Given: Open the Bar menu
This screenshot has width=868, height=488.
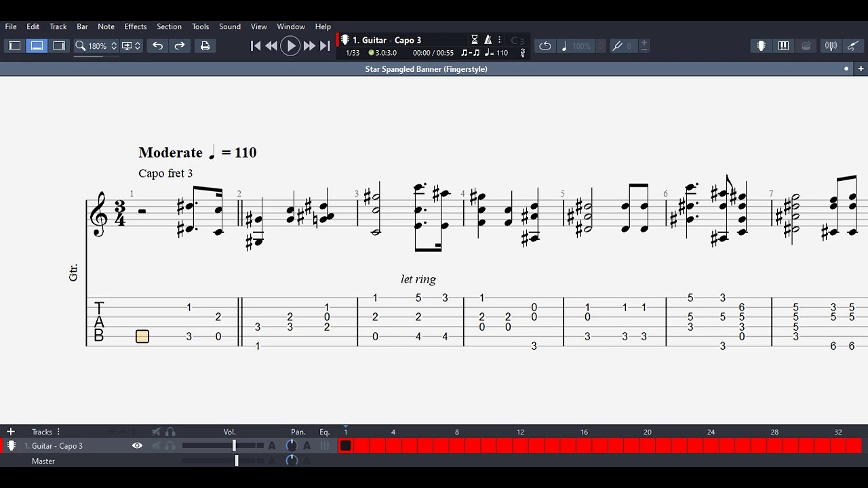Looking at the screenshot, I should pyautogui.click(x=82, y=26).
